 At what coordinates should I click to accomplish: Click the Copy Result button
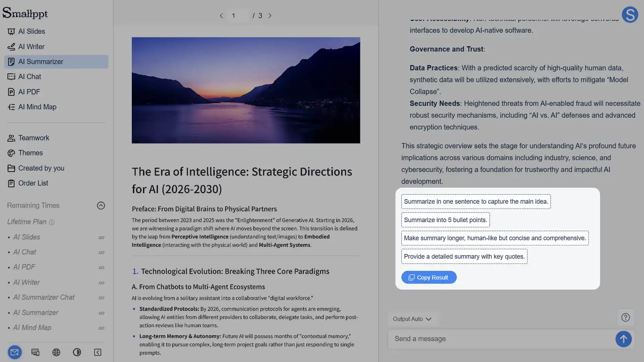point(429,277)
